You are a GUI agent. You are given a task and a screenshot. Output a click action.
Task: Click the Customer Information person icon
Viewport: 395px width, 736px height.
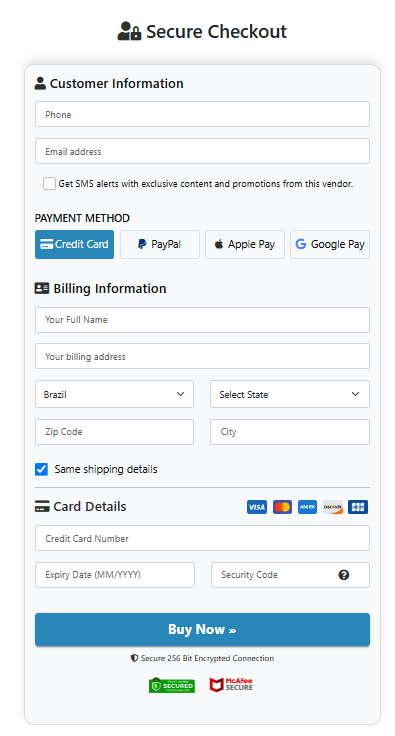pos(40,84)
